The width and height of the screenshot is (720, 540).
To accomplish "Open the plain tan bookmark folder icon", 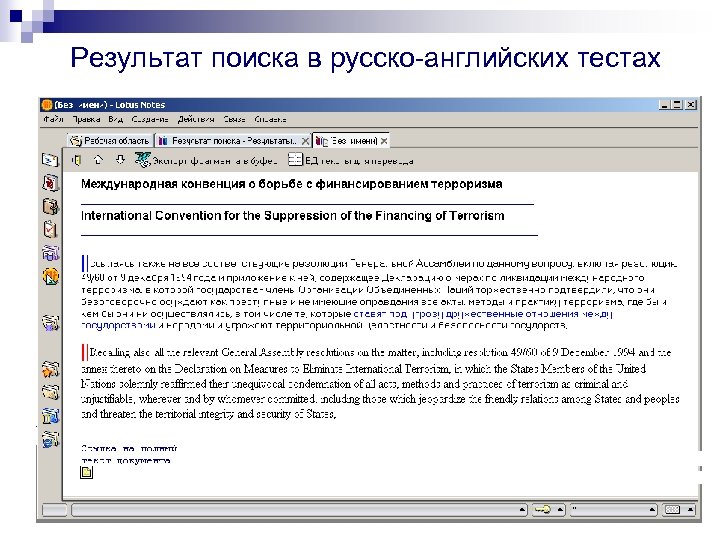I will pyautogui.click(x=51, y=392).
